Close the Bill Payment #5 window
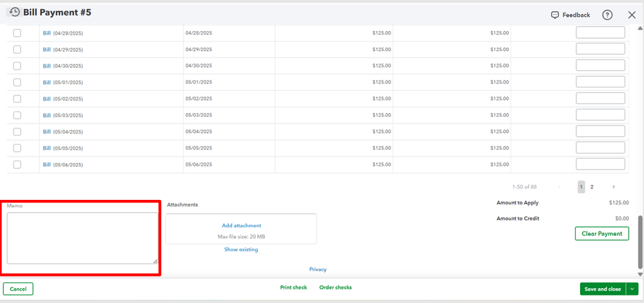 tap(632, 15)
